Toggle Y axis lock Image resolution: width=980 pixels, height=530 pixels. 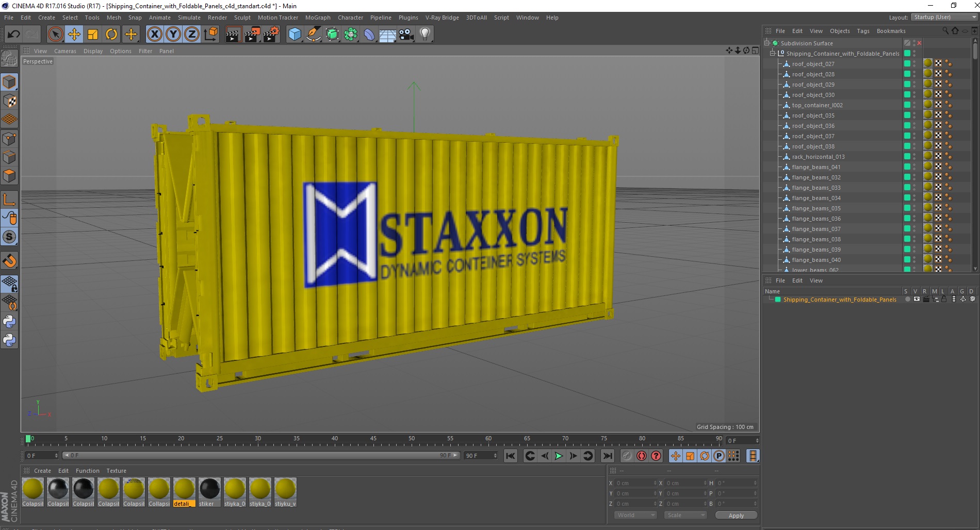coord(173,35)
